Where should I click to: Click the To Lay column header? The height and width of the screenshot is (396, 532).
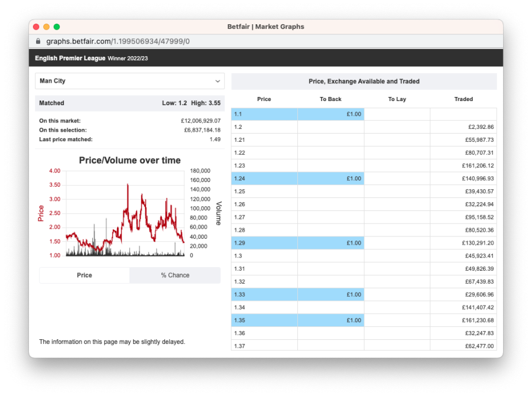[397, 99]
